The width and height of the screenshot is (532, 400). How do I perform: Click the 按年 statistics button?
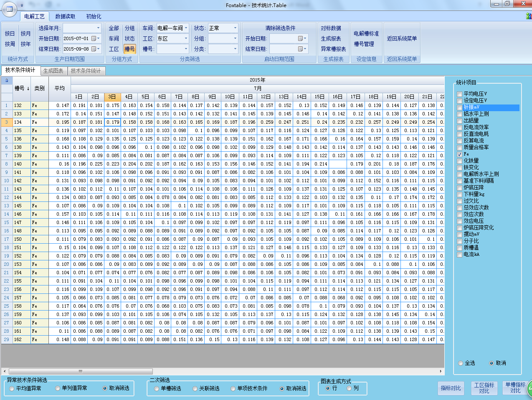(25, 44)
